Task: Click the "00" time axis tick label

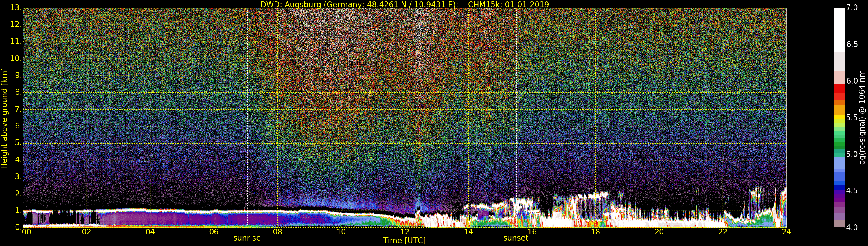Action: 26,232
